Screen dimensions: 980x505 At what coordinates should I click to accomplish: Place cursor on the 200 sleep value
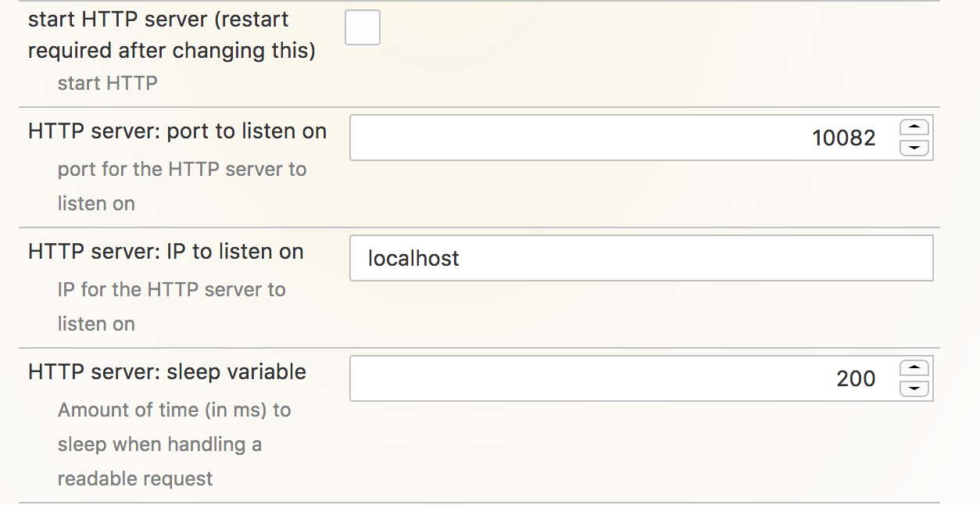pyautogui.click(x=856, y=379)
